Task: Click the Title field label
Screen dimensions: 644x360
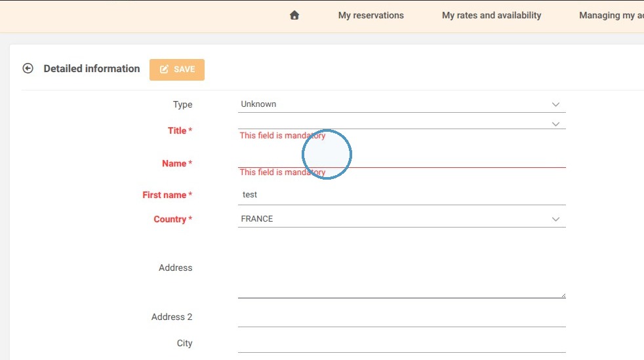Action: click(x=180, y=130)
